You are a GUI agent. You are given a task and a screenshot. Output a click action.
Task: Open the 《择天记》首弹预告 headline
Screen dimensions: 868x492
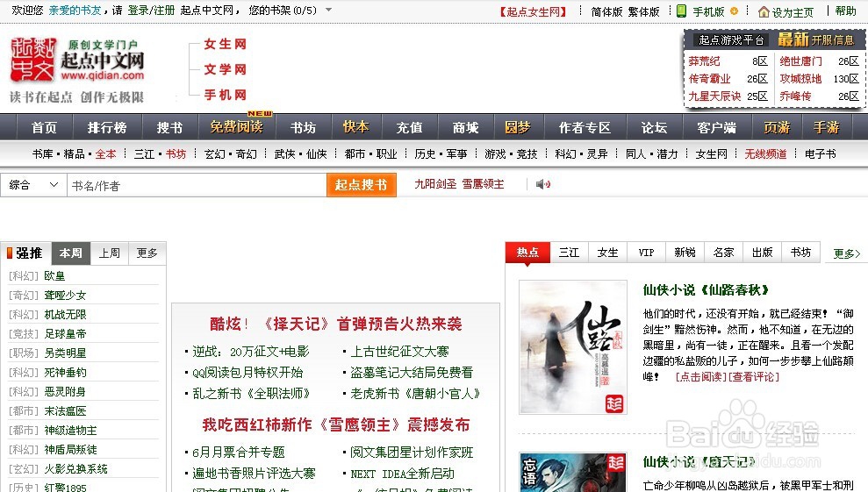coord(336,324)
